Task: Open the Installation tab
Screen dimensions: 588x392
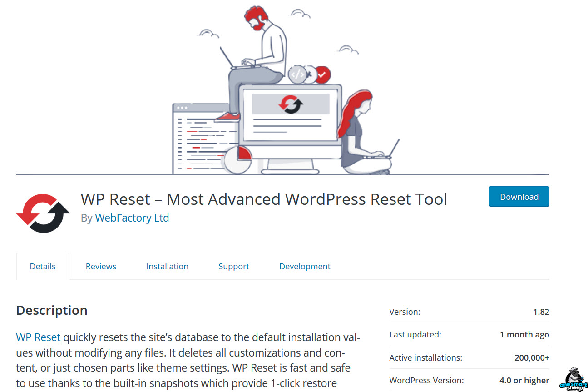Action: (167, 267)
